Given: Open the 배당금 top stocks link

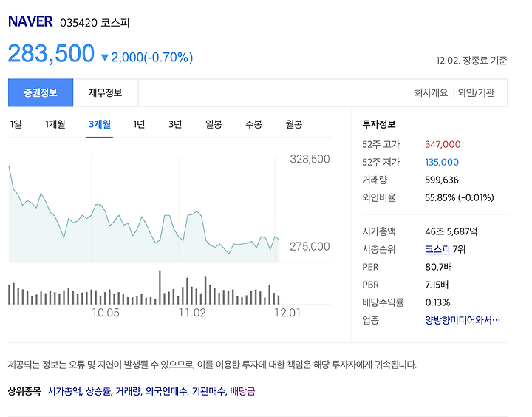Looking at the screenshot, I should point(242,391).
